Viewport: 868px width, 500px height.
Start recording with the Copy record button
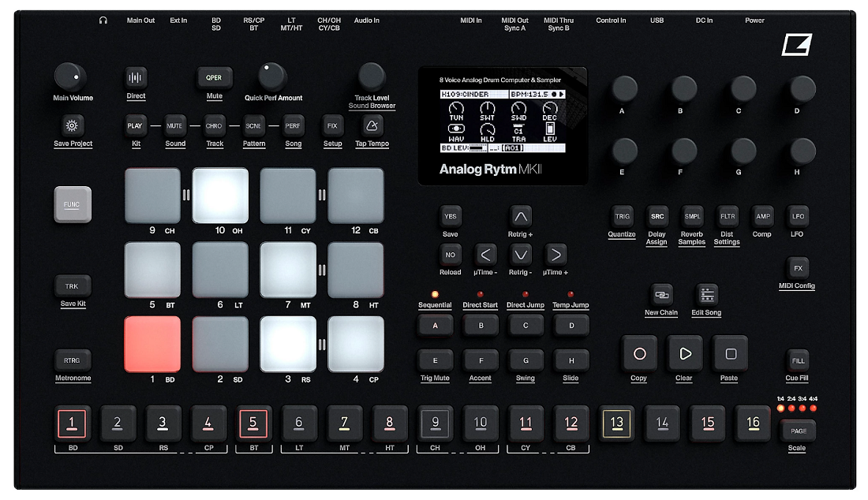click(639, 353)
